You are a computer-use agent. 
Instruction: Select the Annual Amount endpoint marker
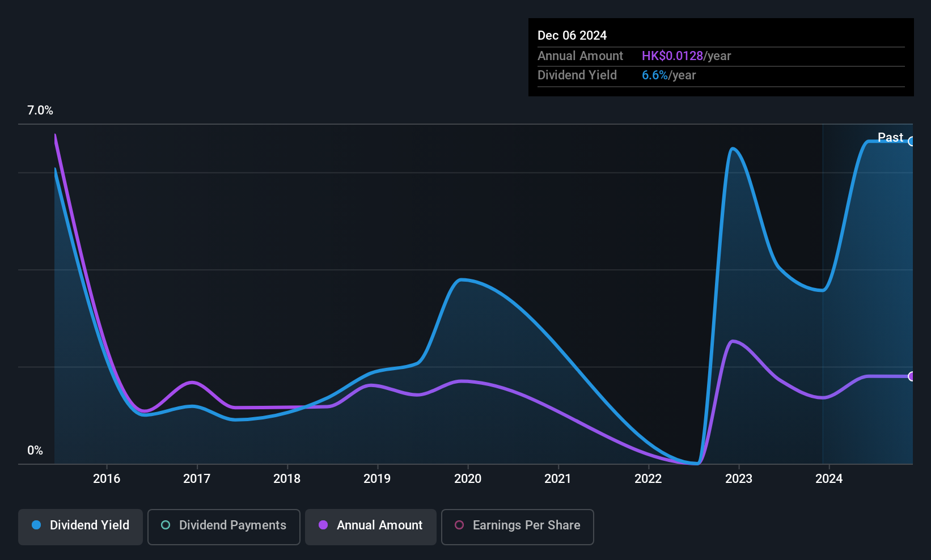coord(911,376)
